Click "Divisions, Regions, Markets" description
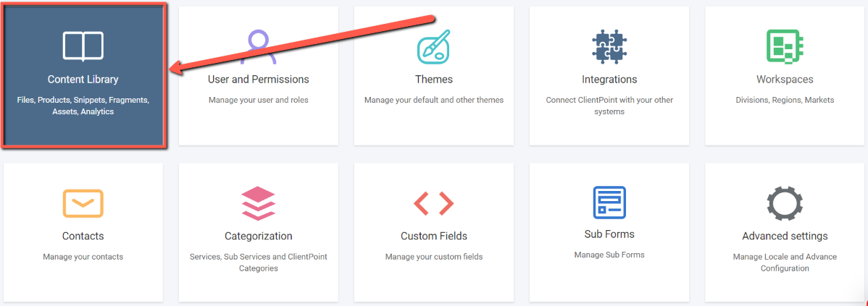The height and width of the screenshot is (306, 868). [785, 100]
